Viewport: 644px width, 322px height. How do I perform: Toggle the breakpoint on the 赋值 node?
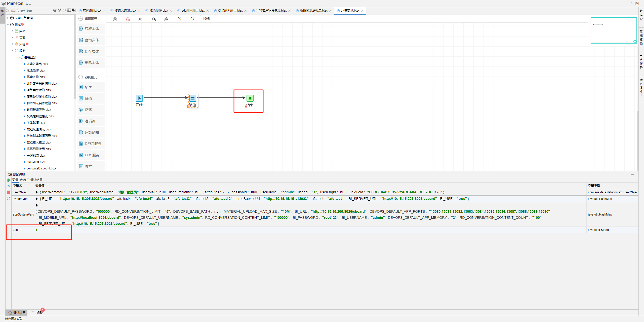point(189,106)
